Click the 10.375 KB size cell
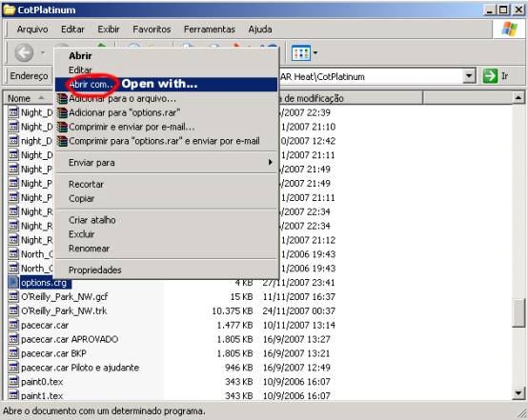 click(232, 311)
